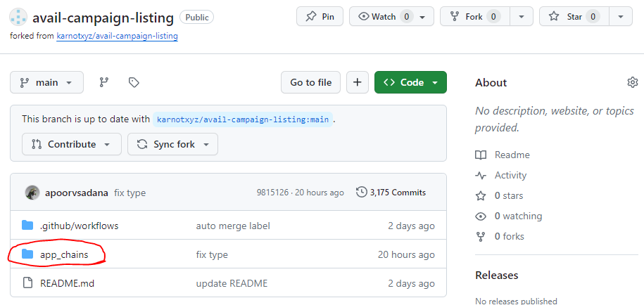Open the karnotxyz/avail-campaign-listing fork source link
This screenshot has height=305, width=644.
(117, 36)
